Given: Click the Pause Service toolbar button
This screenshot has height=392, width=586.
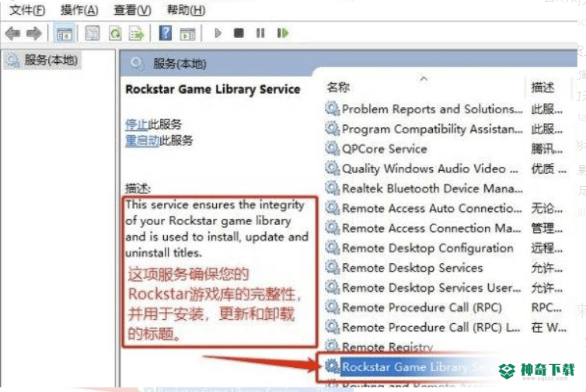Looking at the screenshot, I should tap(260, 33).
